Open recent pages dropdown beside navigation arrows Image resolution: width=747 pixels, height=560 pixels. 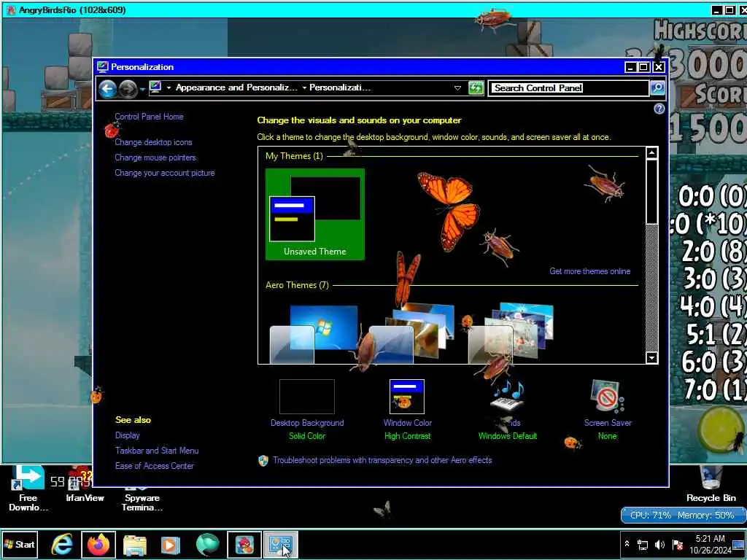click(x=142, y=90)
